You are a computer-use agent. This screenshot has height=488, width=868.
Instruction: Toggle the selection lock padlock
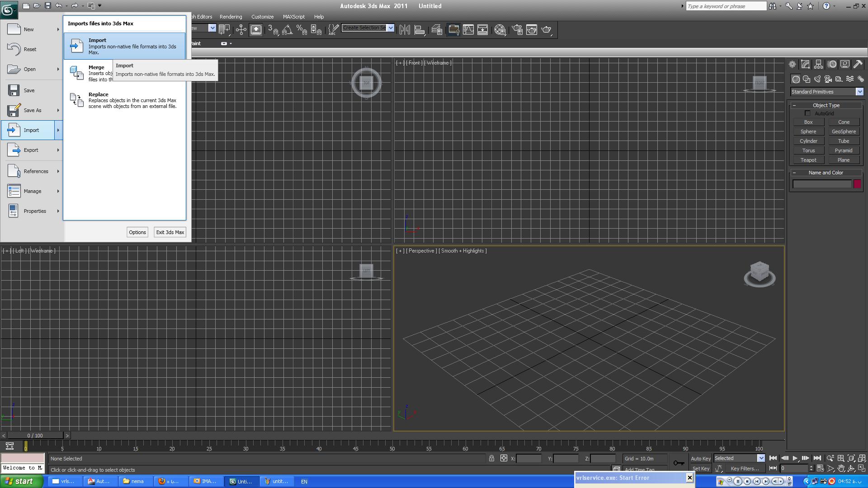click(491, 458)
